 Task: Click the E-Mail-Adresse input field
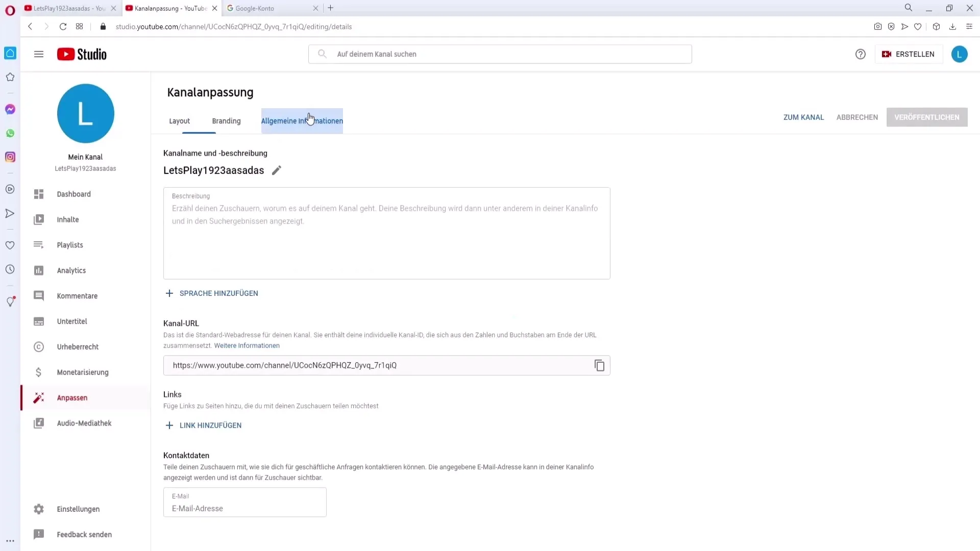[x=245, y=509]
